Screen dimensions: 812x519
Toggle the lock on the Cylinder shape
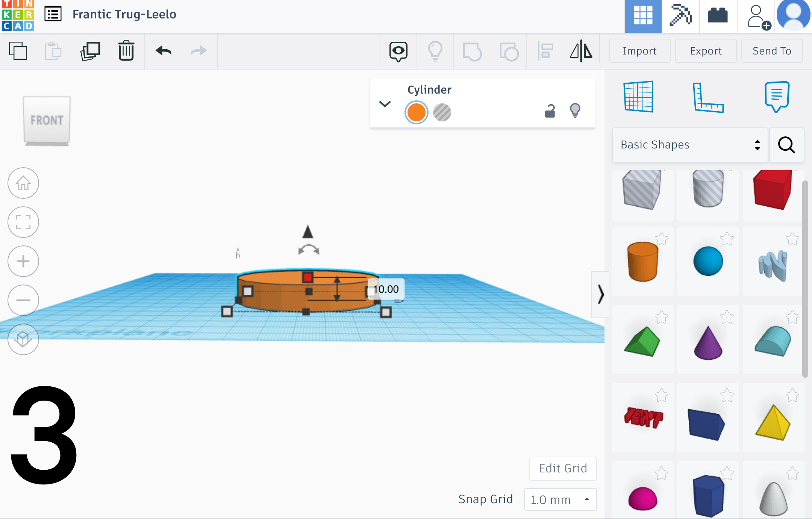pyautogui.click(x=550, y=111)
